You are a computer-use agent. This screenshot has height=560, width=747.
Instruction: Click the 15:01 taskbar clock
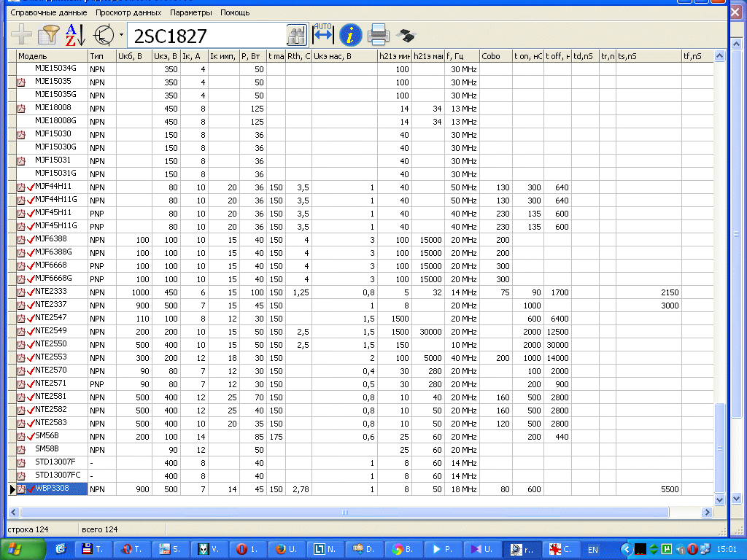pyautogui.click(x=727, y=550)
